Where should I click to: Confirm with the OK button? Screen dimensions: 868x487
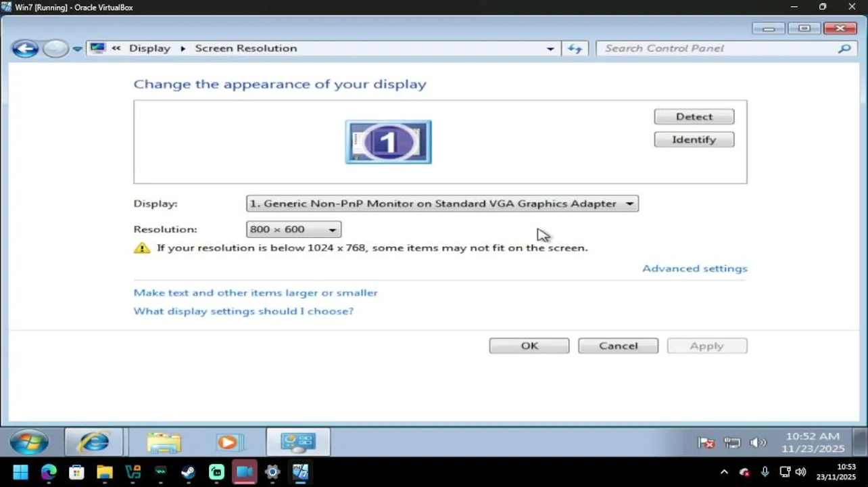(529, 346)
